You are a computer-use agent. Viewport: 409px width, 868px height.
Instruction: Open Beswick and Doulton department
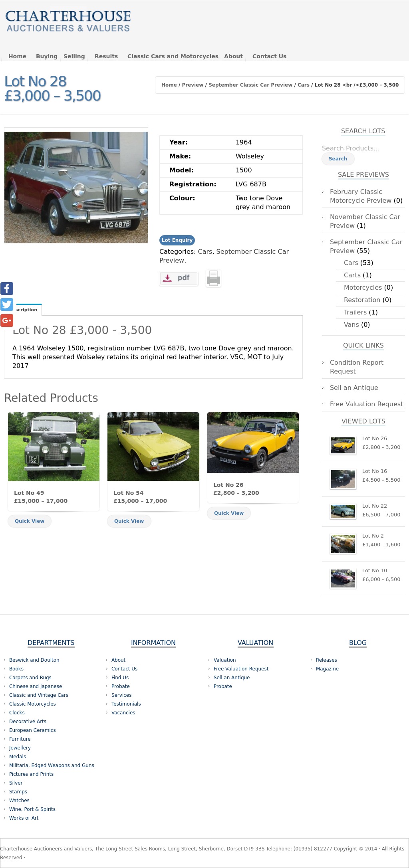(x=34, y=660)
